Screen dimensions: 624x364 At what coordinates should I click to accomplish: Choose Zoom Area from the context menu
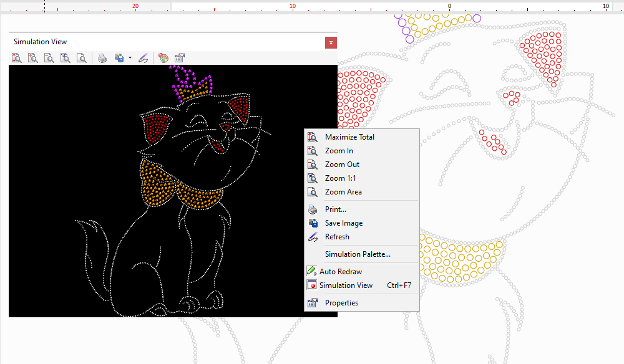click(362, 192)
